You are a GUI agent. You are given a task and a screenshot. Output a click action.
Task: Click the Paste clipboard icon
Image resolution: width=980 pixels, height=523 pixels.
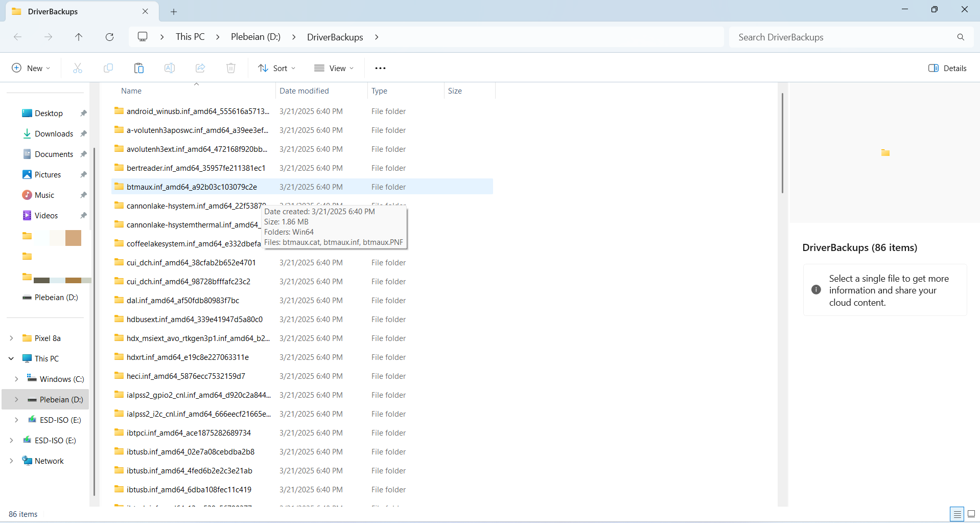coord(139,68)
